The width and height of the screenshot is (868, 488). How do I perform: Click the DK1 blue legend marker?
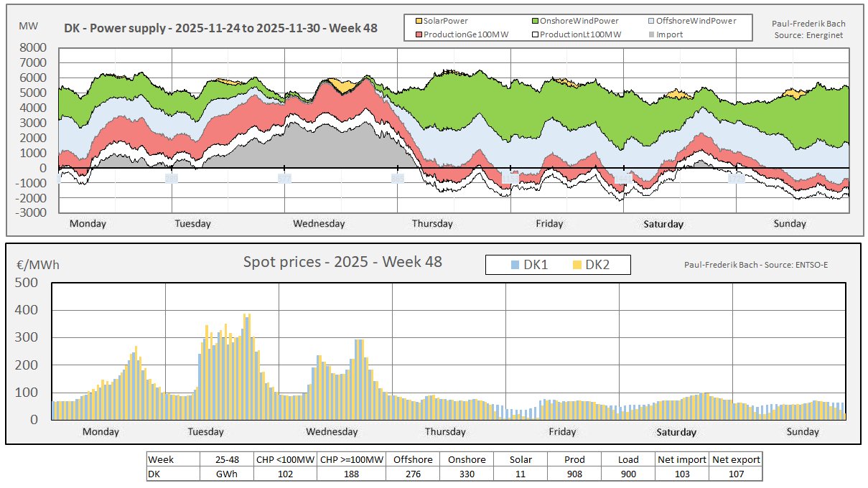pyautogui.click(x=514, y=265)
